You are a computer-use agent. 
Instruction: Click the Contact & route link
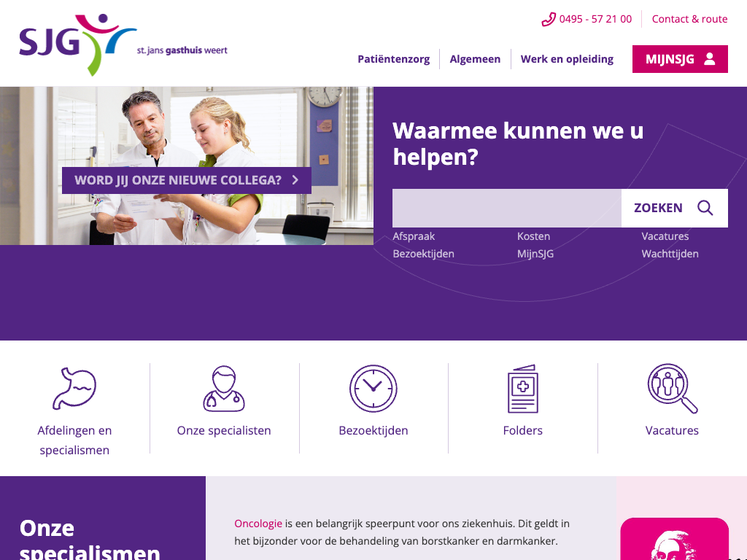click(x=689, y=19)
